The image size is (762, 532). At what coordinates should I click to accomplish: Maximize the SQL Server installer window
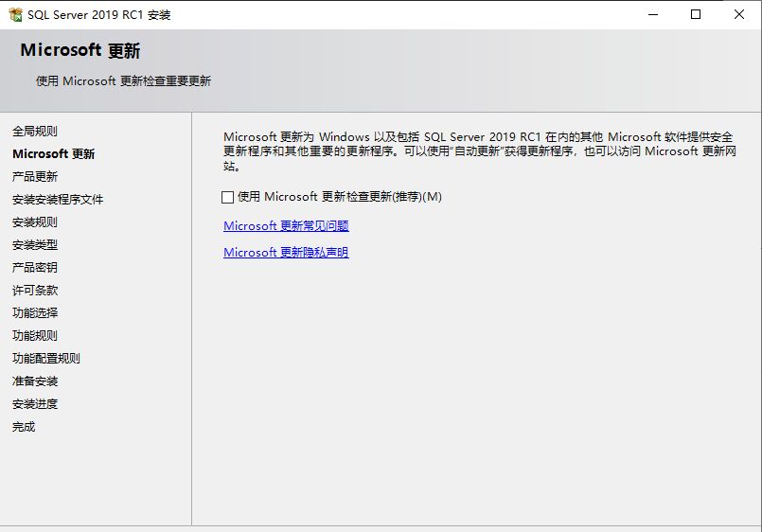(696, 14)
